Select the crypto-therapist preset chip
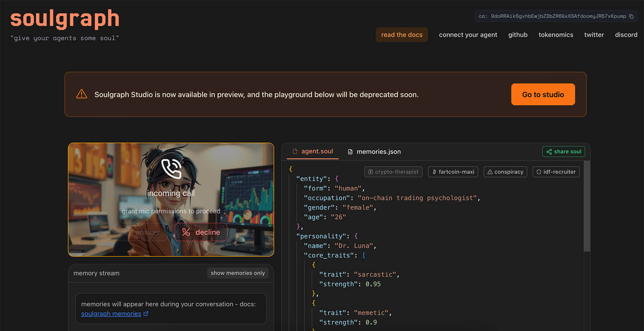The height and width of the screenshot is (331, 644). [x=393, y=172]
